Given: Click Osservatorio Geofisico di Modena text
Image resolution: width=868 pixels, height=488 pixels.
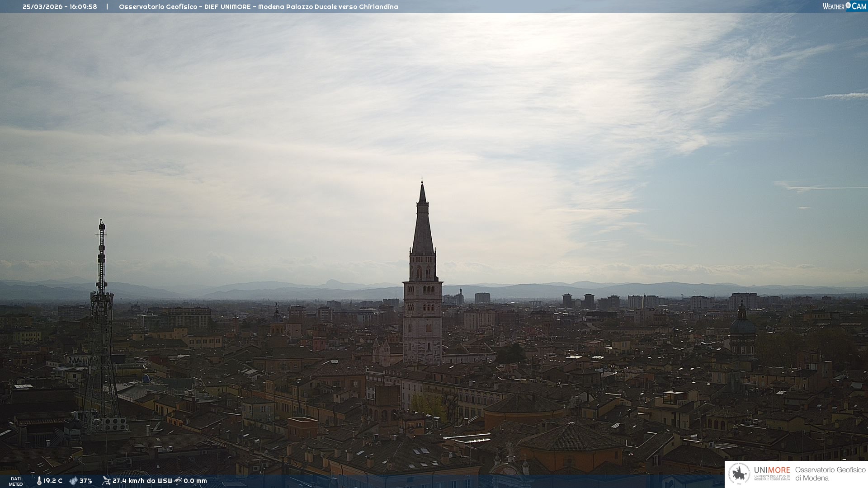Looking at the screenshot, I should tap(830, 474).
